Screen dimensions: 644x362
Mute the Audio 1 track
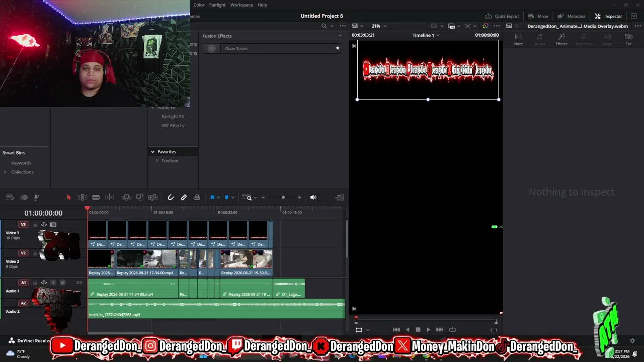pos(63,283)
